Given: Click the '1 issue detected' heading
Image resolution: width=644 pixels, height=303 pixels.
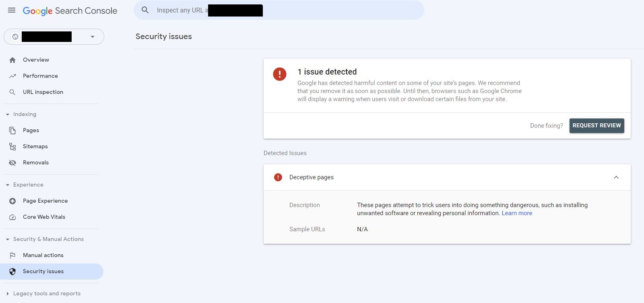Looking at the screenshot, I should point(327,72).
